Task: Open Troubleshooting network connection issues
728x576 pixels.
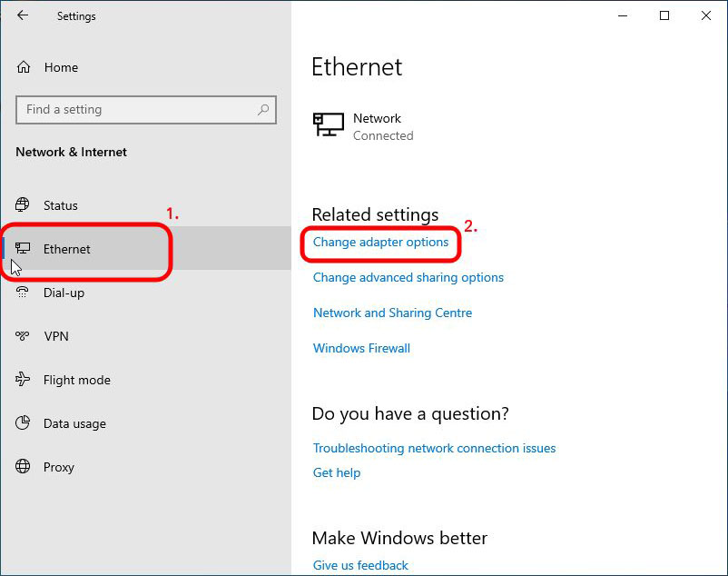Action: (x=434, y=448)
